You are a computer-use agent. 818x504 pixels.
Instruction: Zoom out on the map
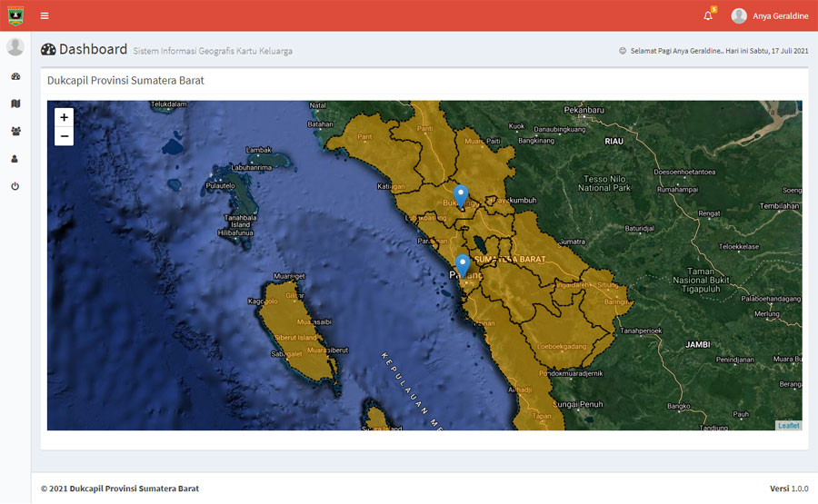pyautogui.click(x=64, y=136)
